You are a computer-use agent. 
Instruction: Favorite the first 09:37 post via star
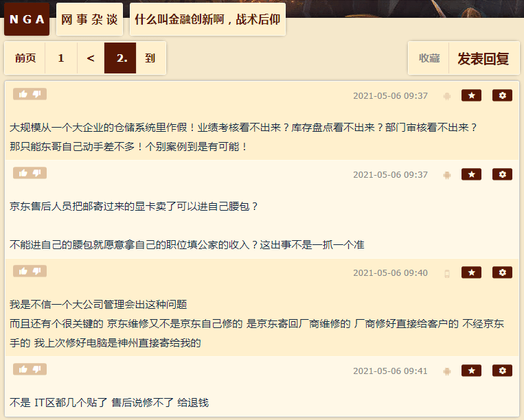click(x=471, y=95)
